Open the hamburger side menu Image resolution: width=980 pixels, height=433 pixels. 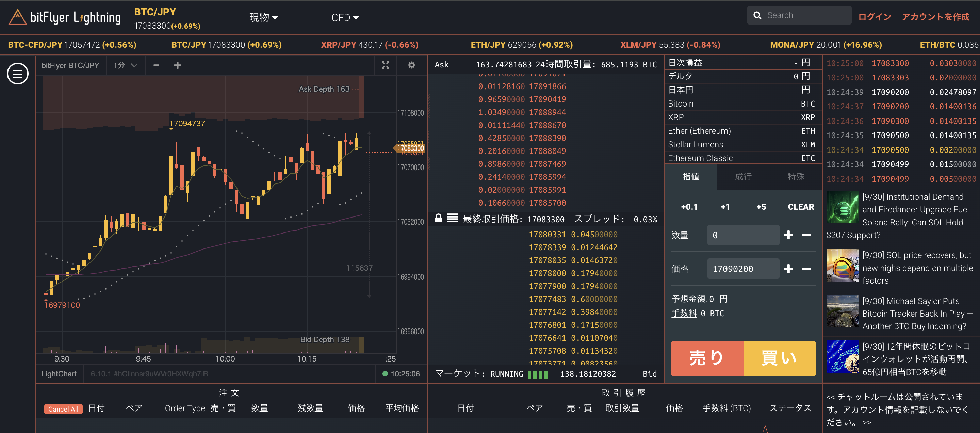click(x=17, y=73)
